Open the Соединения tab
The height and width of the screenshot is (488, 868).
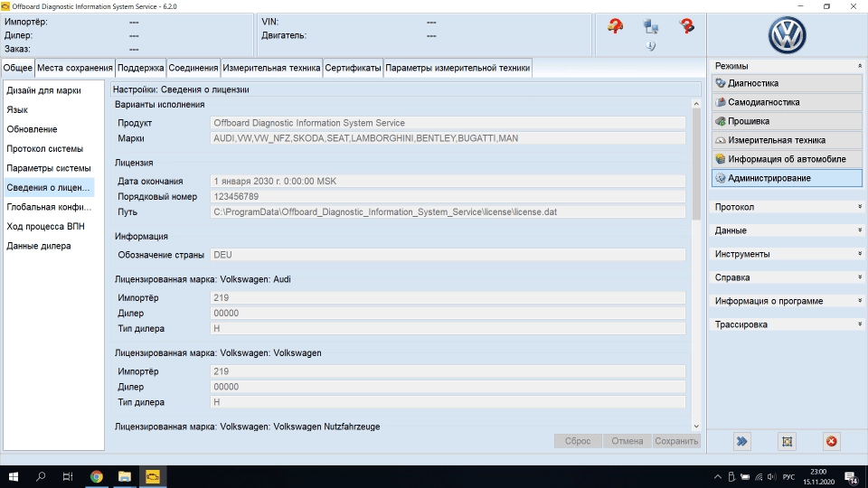pyautogui.click(x=193, y=68)
